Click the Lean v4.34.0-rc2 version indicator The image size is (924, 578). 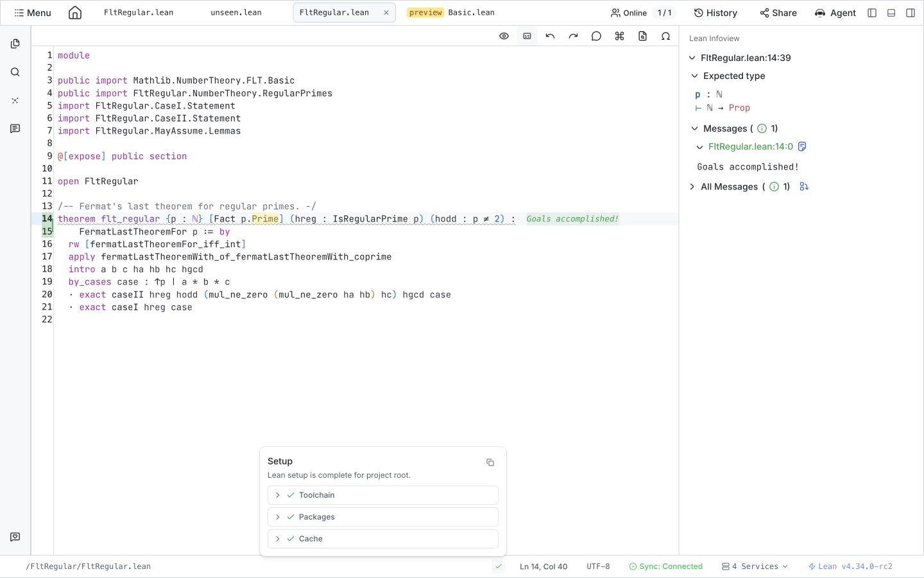tap(850, 566)
